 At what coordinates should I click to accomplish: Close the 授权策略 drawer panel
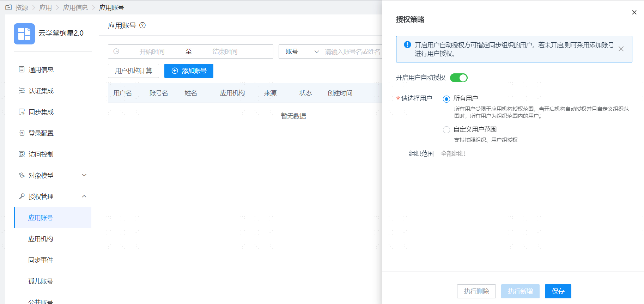click(634, 12)
